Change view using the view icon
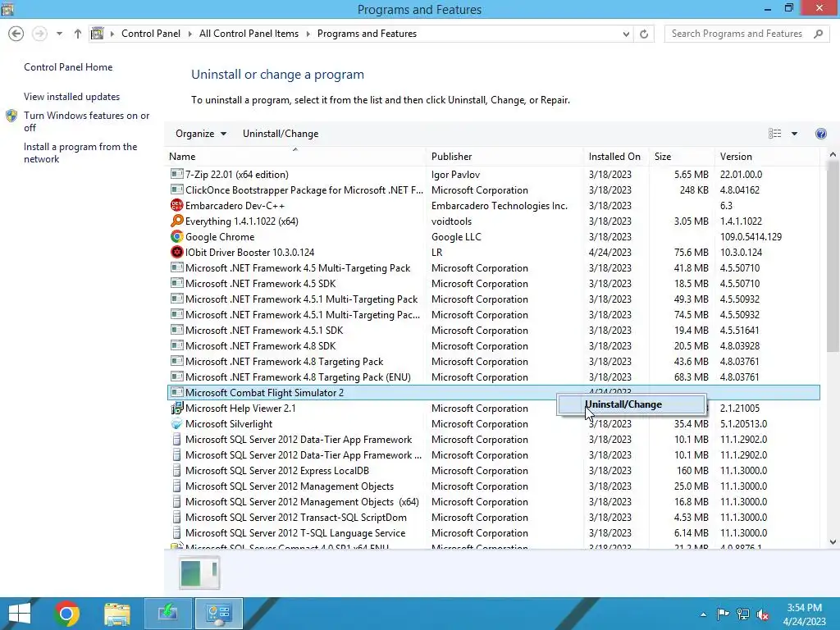This screenshot has height=630, width=840. click(774, 134)
